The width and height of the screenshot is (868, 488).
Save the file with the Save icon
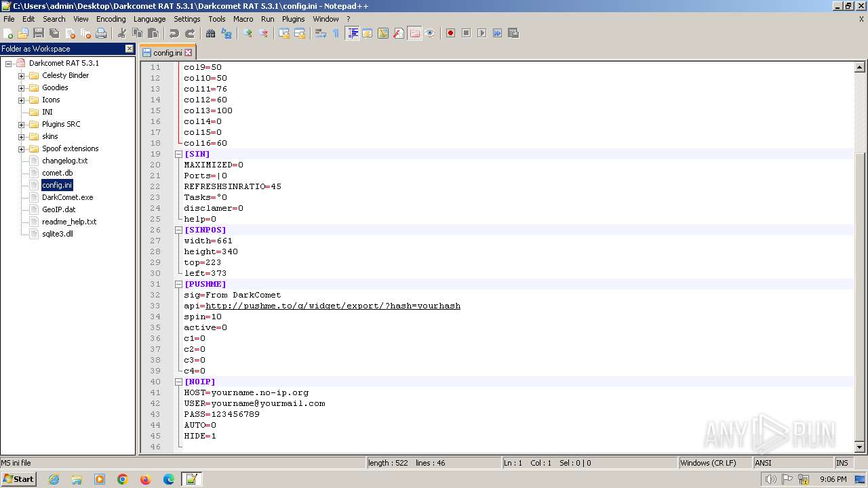click(x=39, y=33)
